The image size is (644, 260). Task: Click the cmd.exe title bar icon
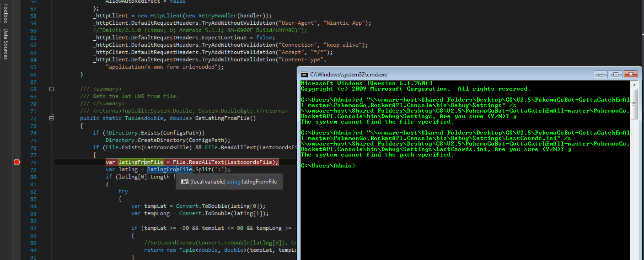304,75
